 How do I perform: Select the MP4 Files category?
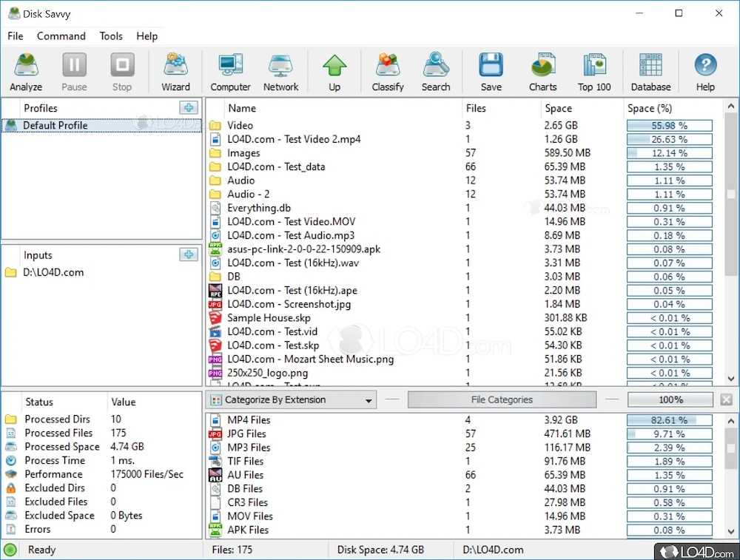pyautogui.click(x=249, y=420)
